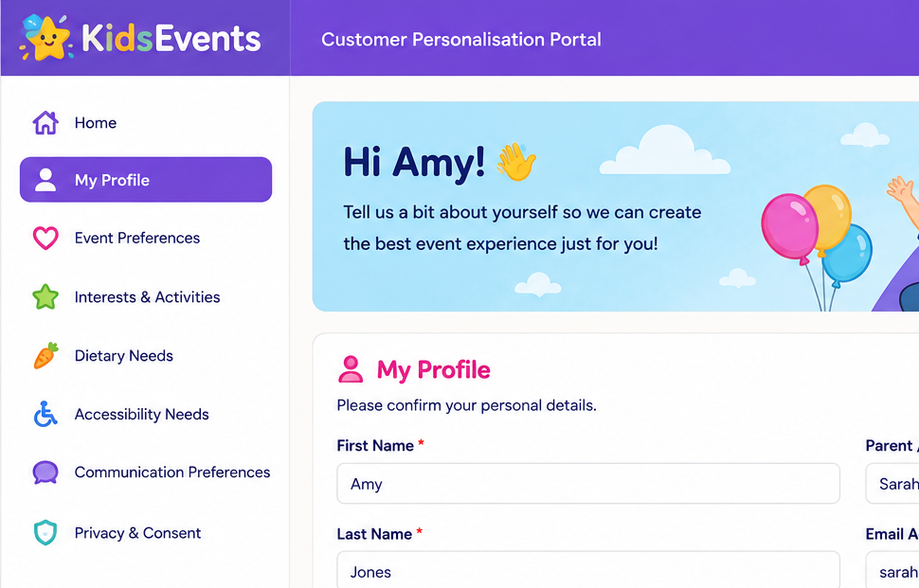Click the Event Preferences heart icon
The image size is (919, 588).
coord(45,239)
